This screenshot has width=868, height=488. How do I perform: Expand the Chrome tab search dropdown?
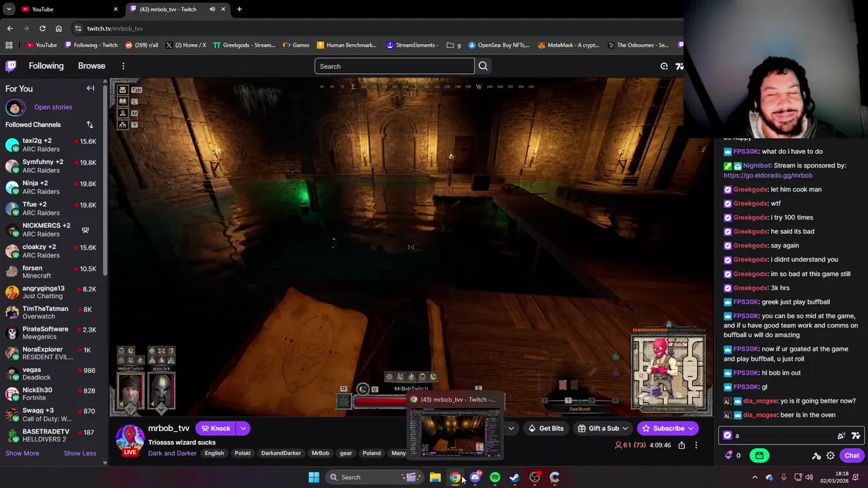pos(9,9)
